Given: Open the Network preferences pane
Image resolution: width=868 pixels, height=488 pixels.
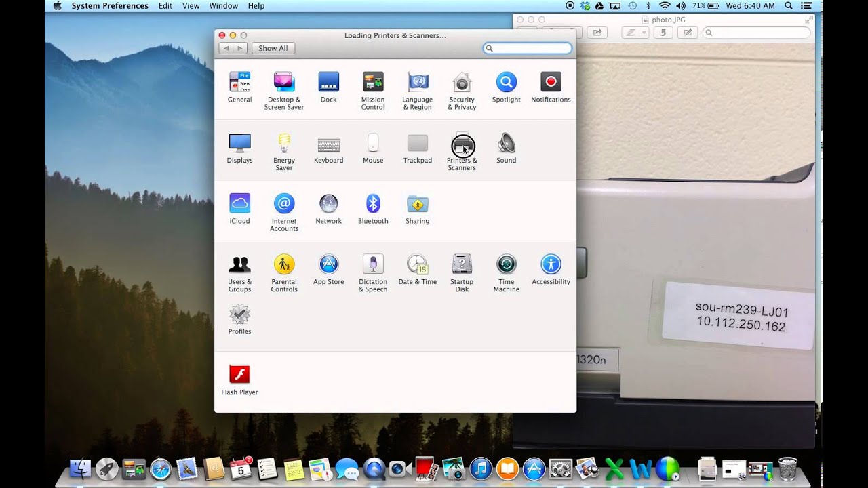Looking at the screenshot, I should pyautogui.click(x=328, y=209).
